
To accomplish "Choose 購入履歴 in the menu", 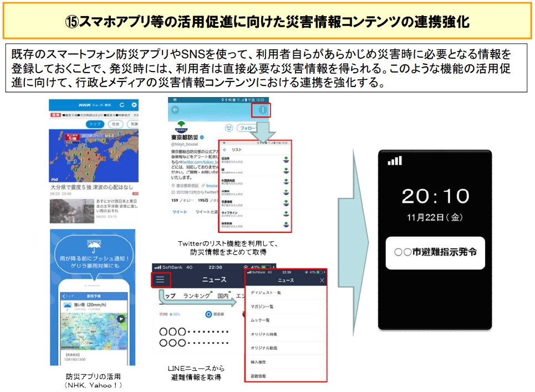I will (286, 362).
